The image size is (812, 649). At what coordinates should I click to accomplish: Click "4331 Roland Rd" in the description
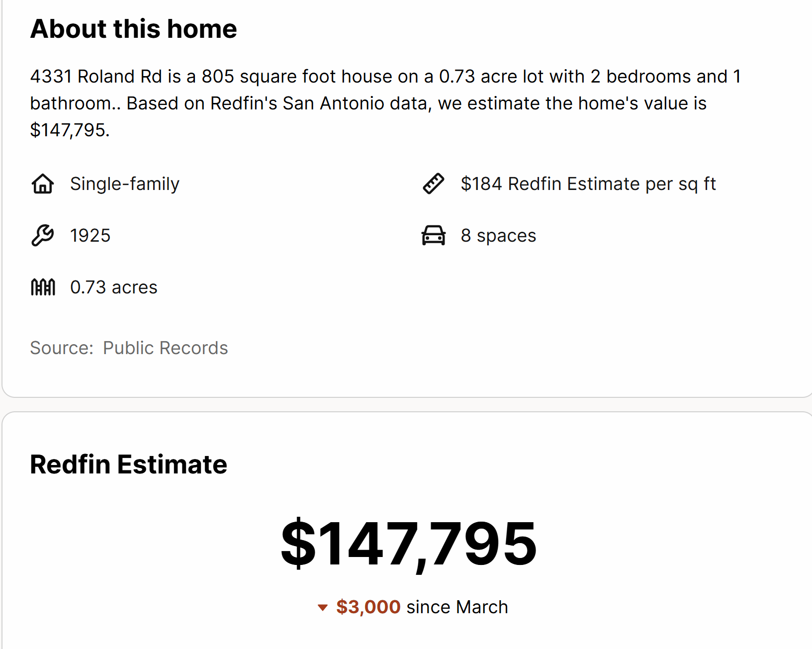(x=96, y=77)
